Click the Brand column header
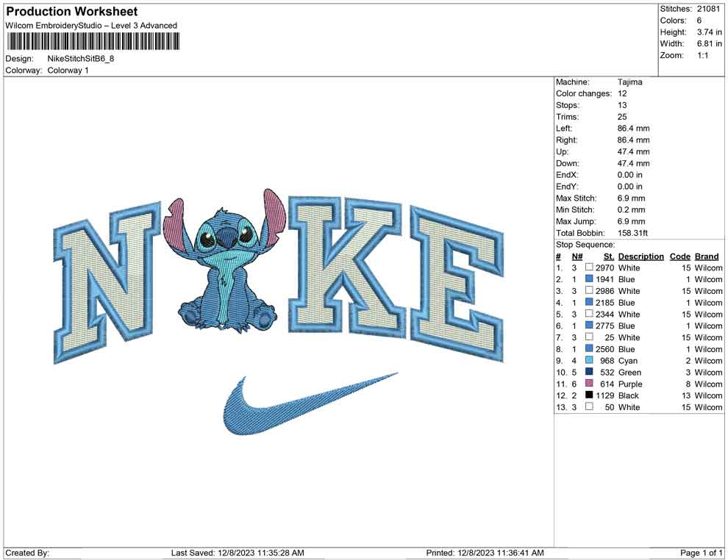The height and width of the screenshot is (560, 728). click(x=707, y=256)
